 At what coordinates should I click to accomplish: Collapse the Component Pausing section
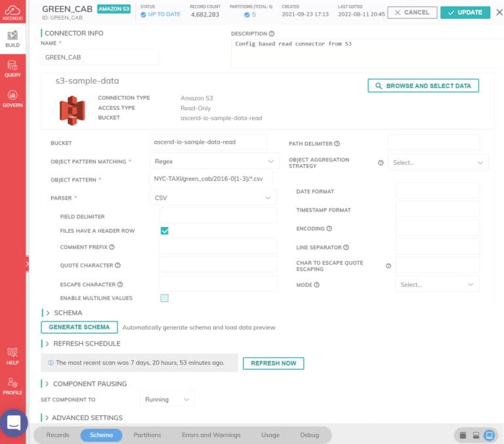(47, 384)
